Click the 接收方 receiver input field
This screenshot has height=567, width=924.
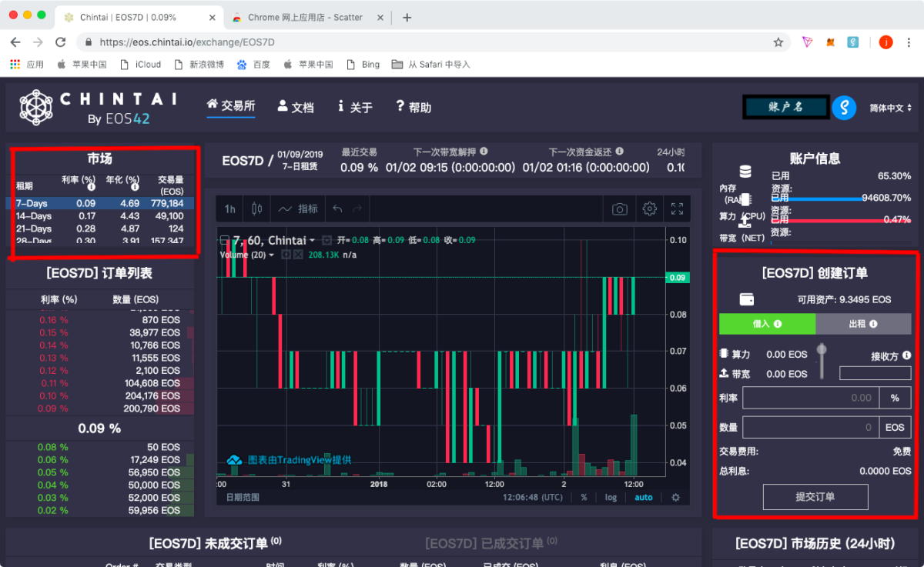[x=875, y=373]
